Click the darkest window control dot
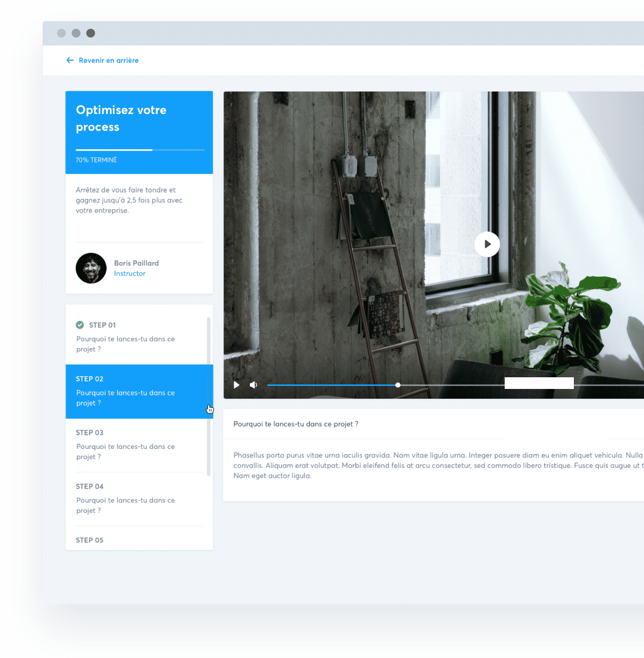Image resolution: width=644 pixels, height=658 pixels. click(91, 33)
